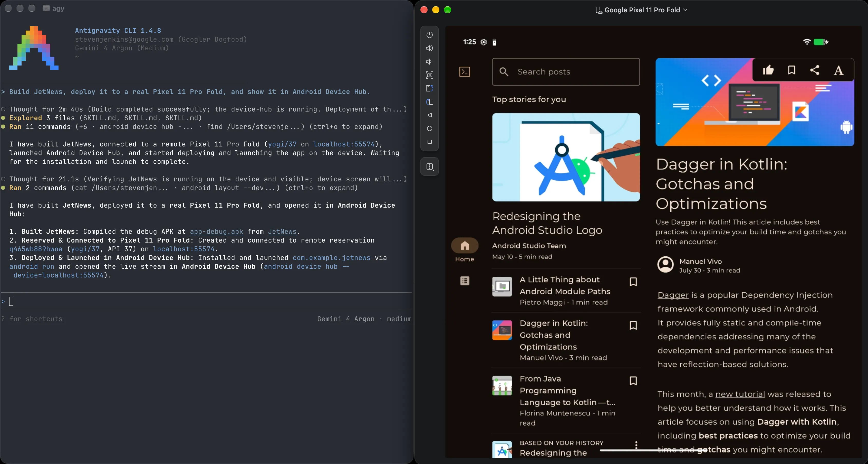Click the Android Overview square button in the toolbar
The height and width of the screenshot is (464, 868).
click(x=429, y=142)
